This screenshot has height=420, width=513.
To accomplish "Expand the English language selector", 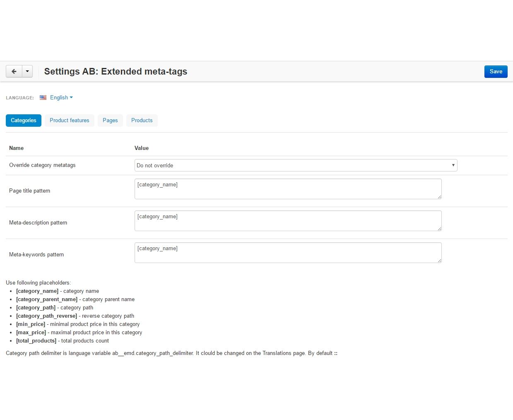I will tap(61, 98).
